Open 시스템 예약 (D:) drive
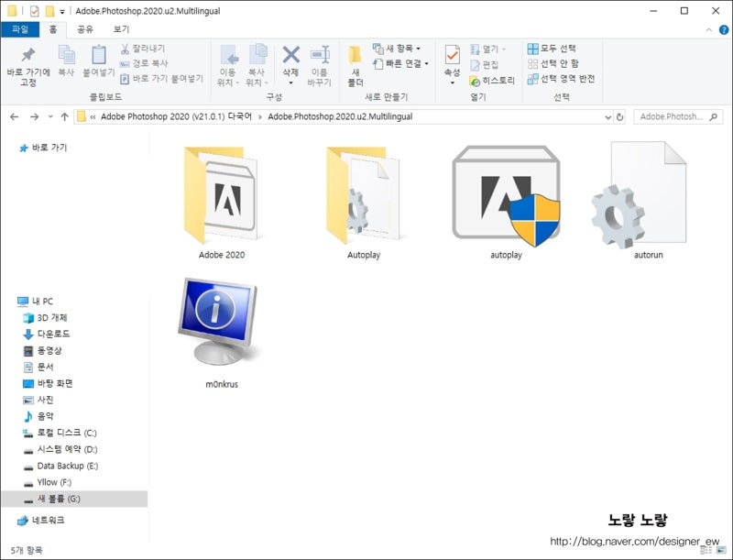Screen dimensions: 733x560 click(x=60, y=449)
